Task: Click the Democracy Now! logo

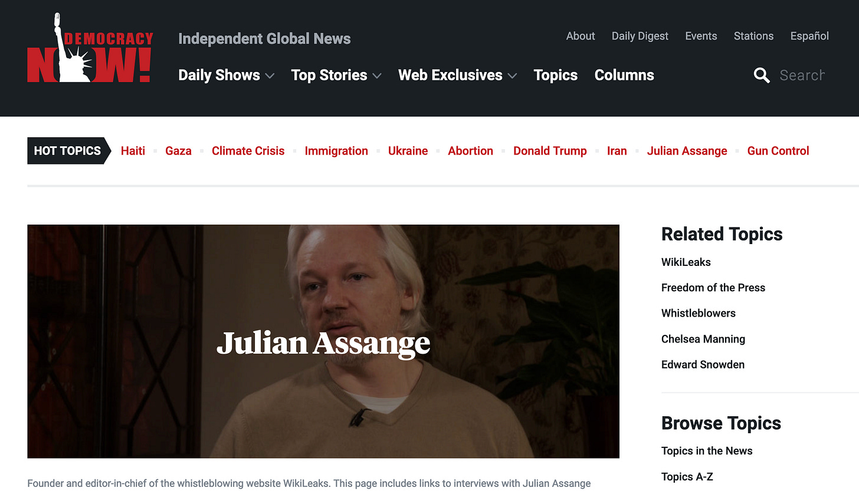Action: pos(90,48)
